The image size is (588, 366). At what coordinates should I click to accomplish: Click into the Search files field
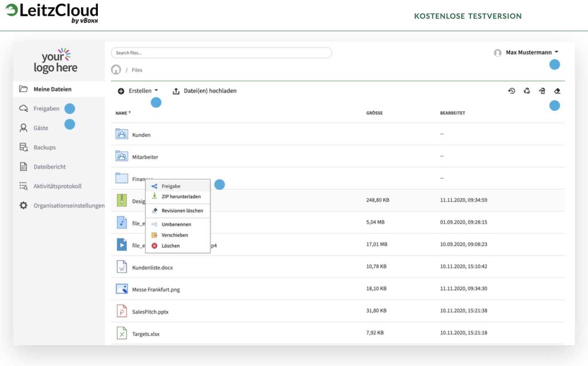click(221, 53)
